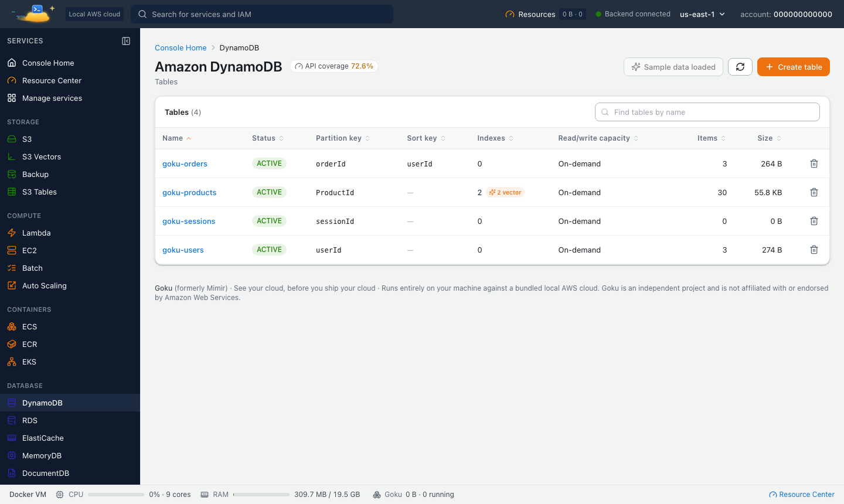Click the MemoryDB chip icon
This screenshot has width=844, height=504.
12,455
